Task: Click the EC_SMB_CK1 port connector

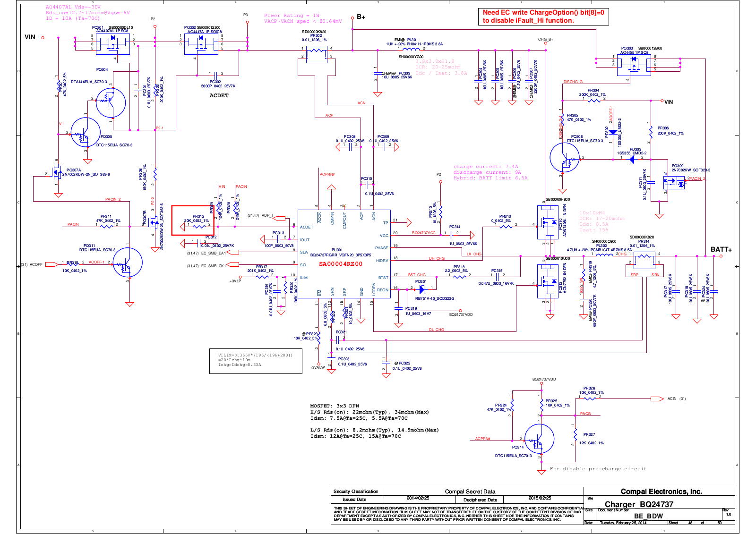Action: click(x=233, y=265)
